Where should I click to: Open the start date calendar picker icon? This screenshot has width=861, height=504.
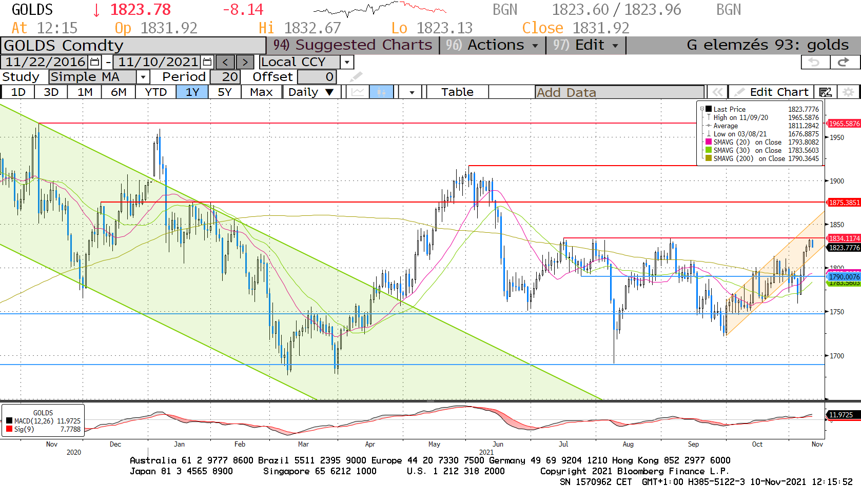[94, 62]
